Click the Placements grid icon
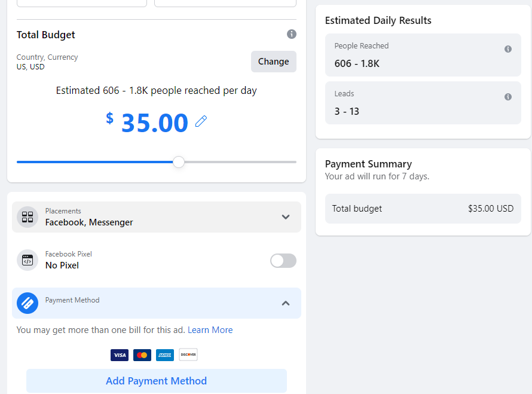 (27, 217)
